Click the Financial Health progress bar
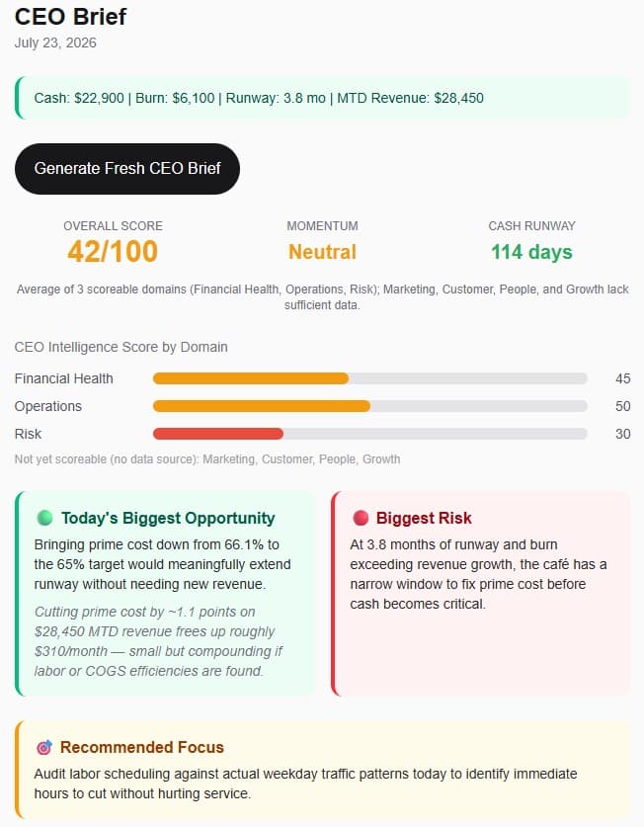The image size is (644, 827). pos(370,378)
